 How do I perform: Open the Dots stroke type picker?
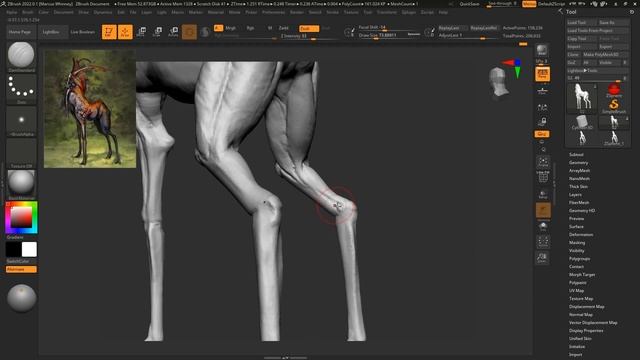click(21, 89)
